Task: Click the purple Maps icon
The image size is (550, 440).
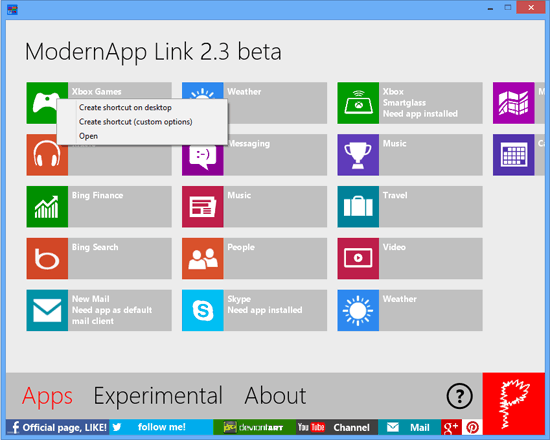Action: click(514, 103)
